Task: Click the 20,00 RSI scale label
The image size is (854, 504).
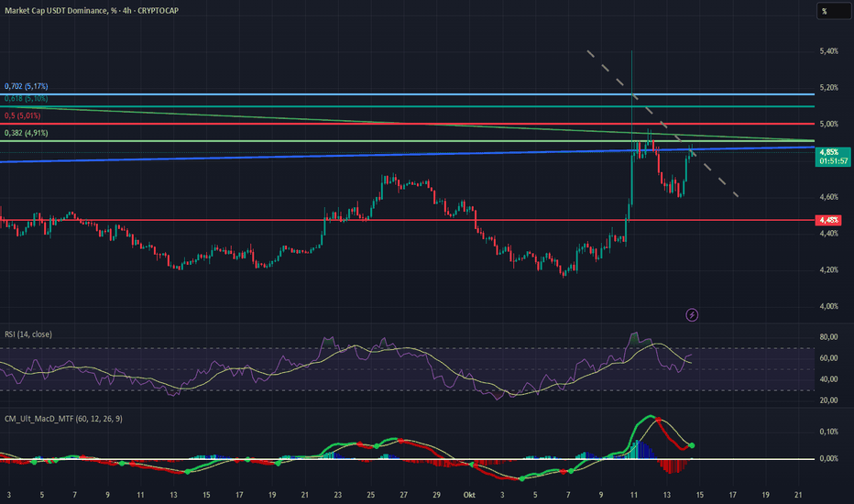Action: [x=828, y=400]
